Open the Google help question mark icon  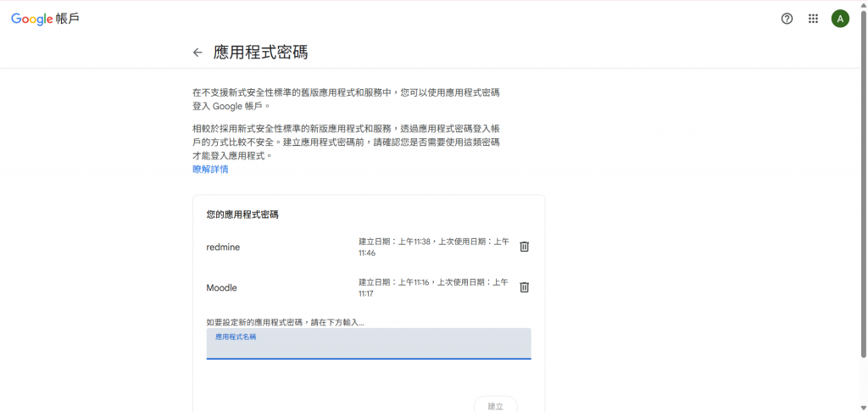pos(787,19)
